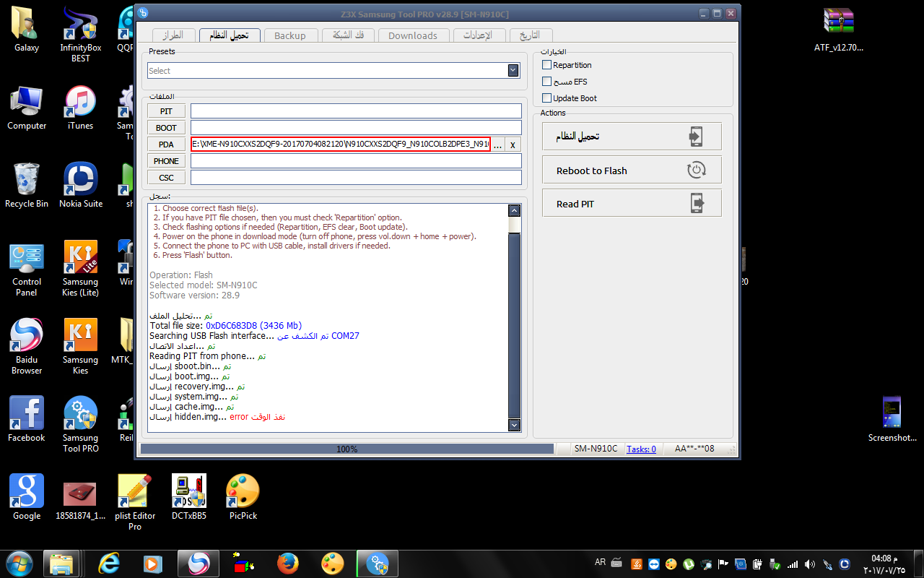Open PicPick from the taskbar
924x578 pixels.
(333, 563)
